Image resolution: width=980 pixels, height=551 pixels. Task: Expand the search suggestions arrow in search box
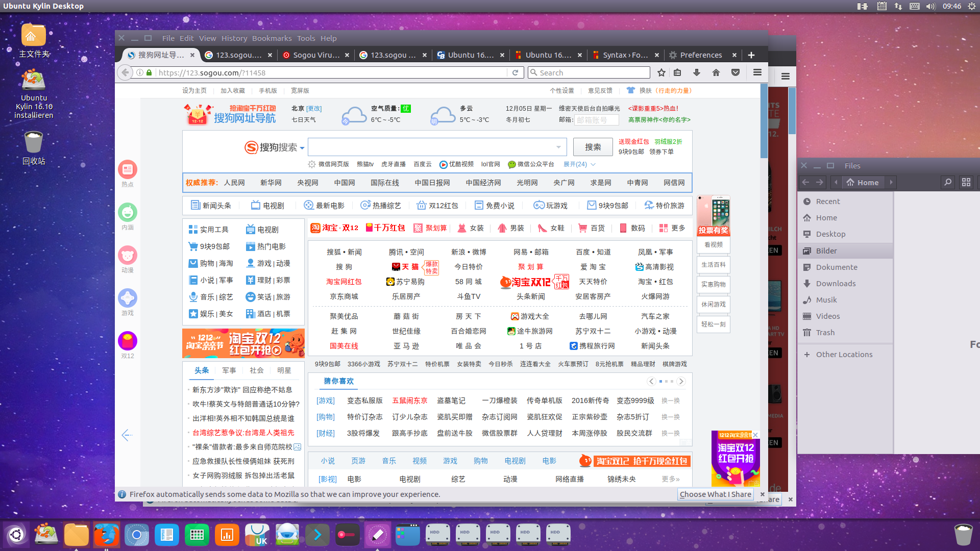pyautogui.click(x=558, y=147)
